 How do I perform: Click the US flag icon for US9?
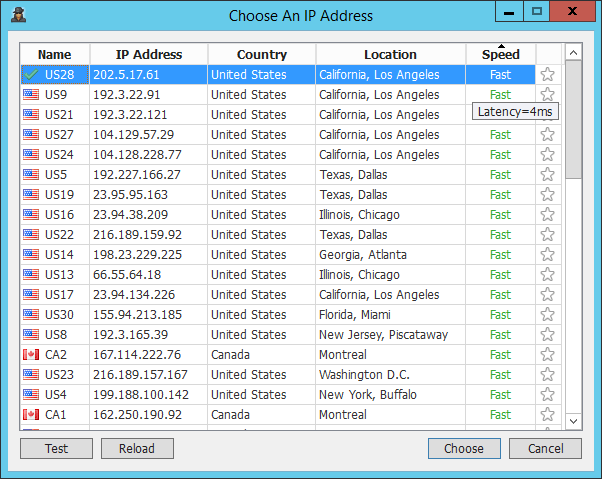(31, 94)
